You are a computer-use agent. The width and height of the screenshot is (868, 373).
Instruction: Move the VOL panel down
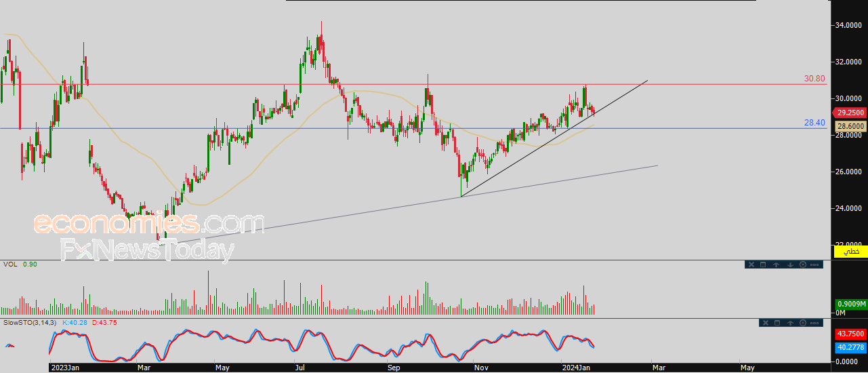789,264
